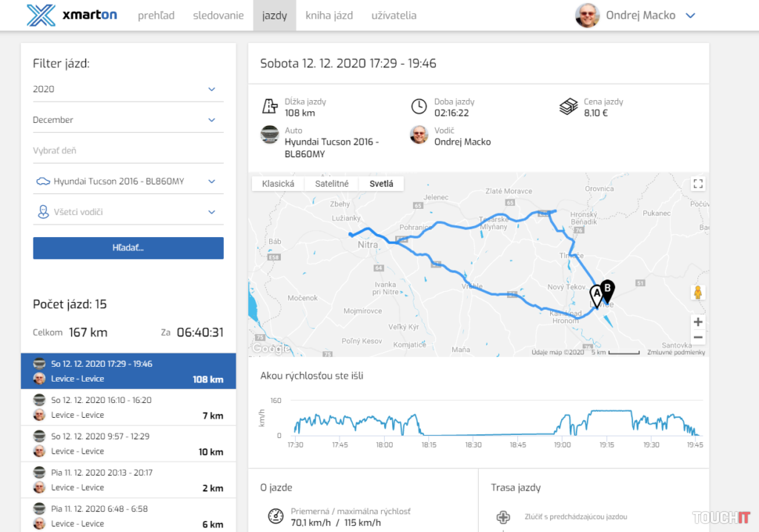Select the jazdy tab

[274, 16]
